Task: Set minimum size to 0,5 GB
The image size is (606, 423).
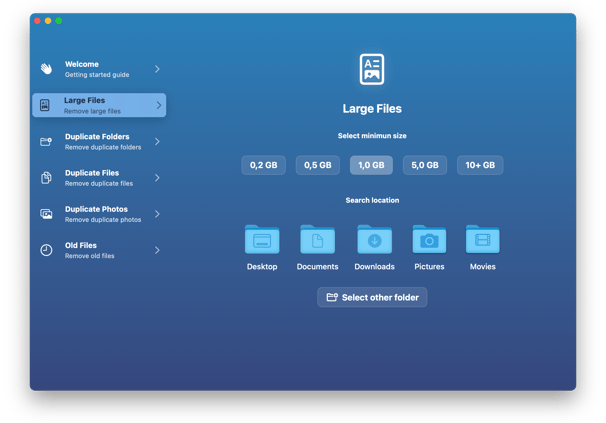Action: (318, 165)
